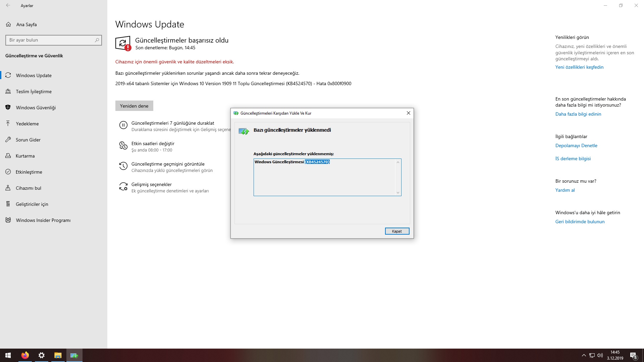Open the notification center icon
Image resolution: width=644 pixels, height=362 pixels.
pos(634,356)
